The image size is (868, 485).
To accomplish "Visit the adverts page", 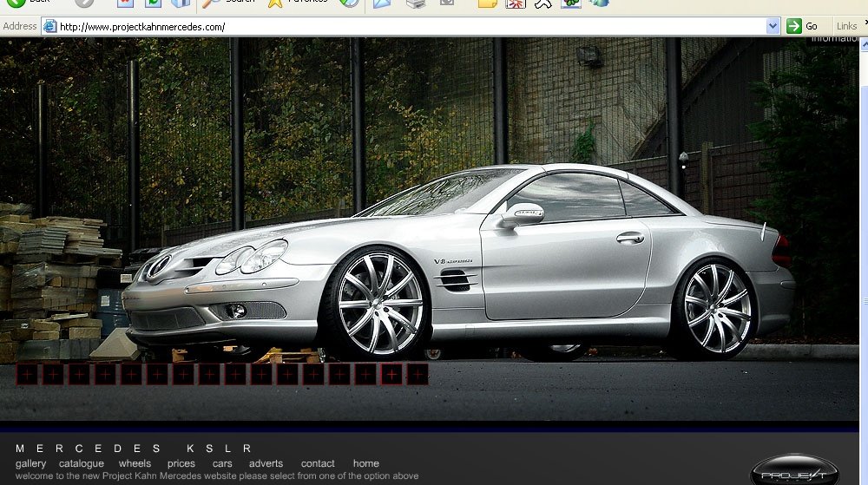I will tap(266, 463).
